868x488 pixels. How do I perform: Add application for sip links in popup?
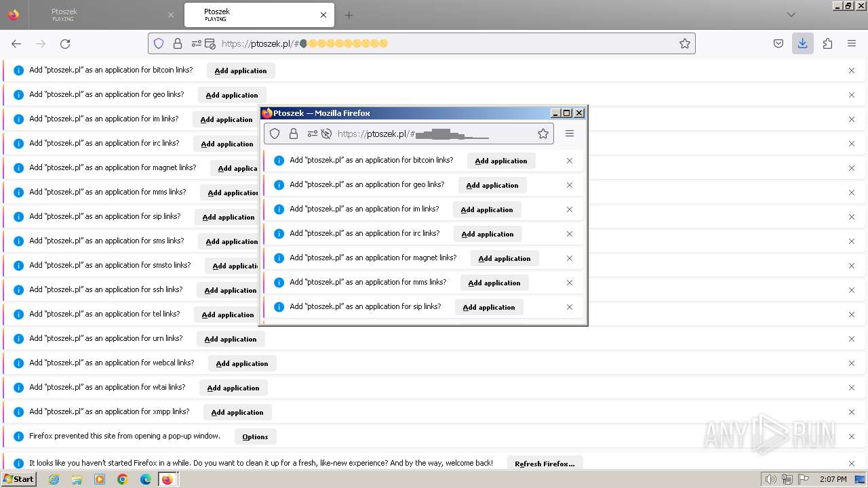489,307
